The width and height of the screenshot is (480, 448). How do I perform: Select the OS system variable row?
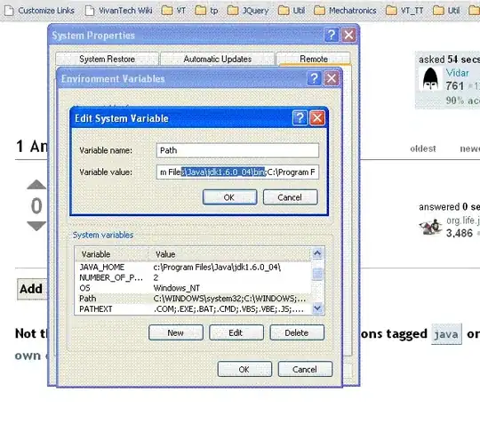click(x=193, y=288)
